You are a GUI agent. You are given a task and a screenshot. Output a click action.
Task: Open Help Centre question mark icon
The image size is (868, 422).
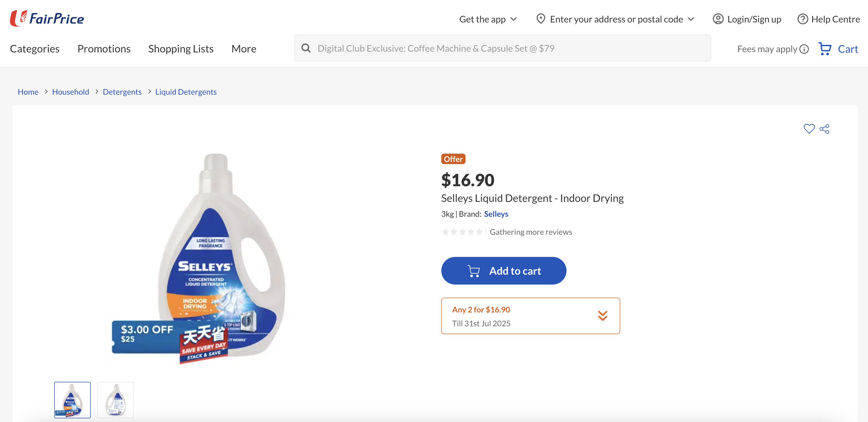[x=803, y=19]
